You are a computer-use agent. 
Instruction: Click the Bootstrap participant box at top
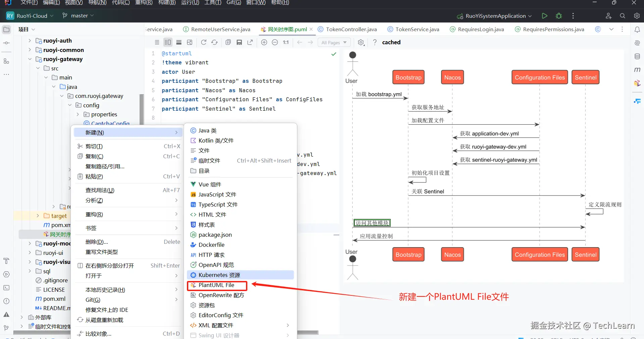[408, 77]
